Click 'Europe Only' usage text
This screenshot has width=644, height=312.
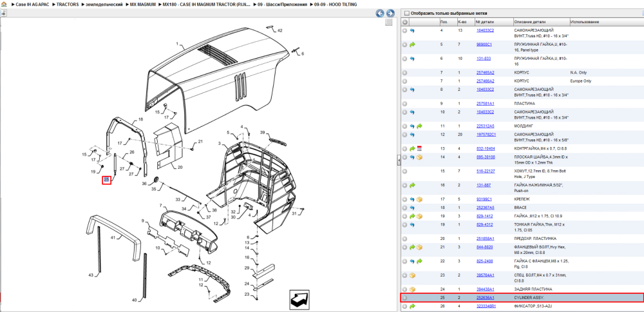tap(581, 81)
